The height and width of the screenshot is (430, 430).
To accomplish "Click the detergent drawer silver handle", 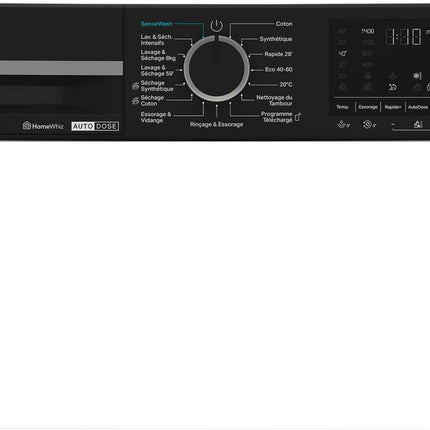I will (x=61, y=68).
